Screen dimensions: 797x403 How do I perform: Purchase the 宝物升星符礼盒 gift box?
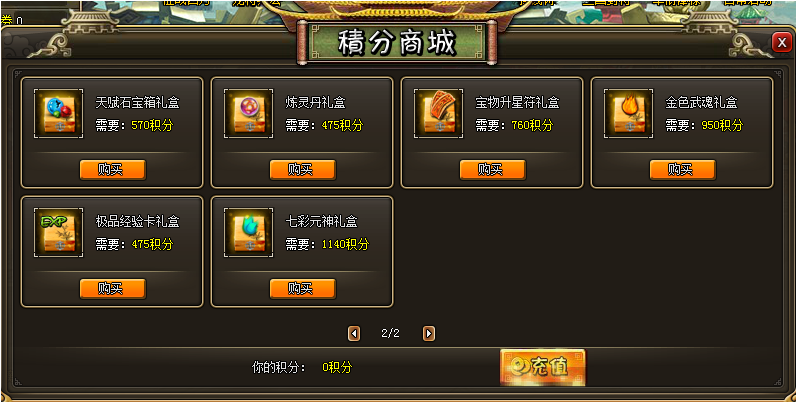(493, 170)
